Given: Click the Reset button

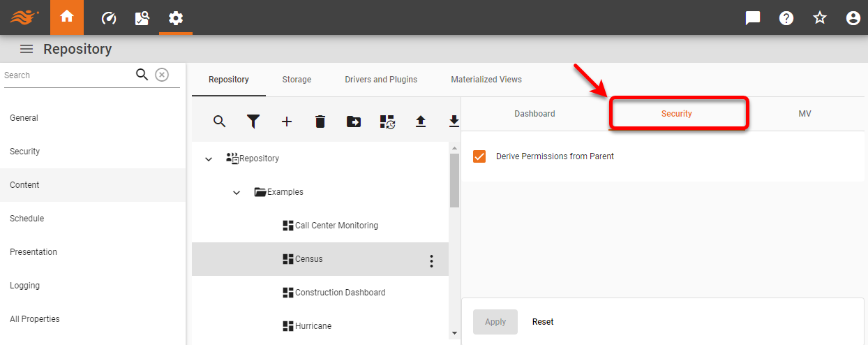Looking at the screenshot, I should (x=543, y=322).
